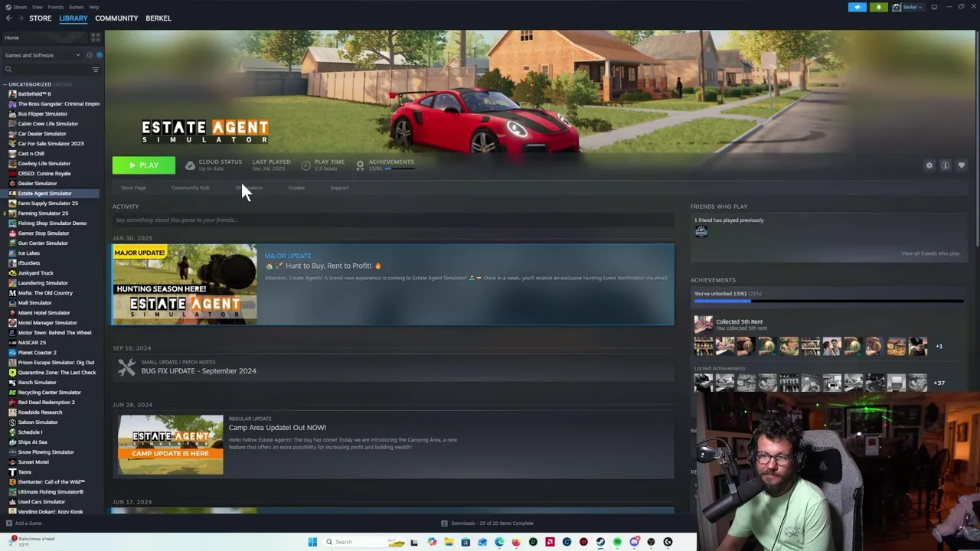Open Downloads status at bottom bar
This screenshot has height=551, width=980.
coord(487,523)
